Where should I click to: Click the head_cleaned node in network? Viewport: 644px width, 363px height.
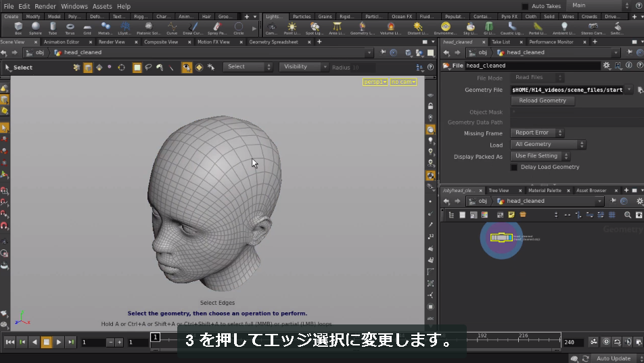click(501, 237)
